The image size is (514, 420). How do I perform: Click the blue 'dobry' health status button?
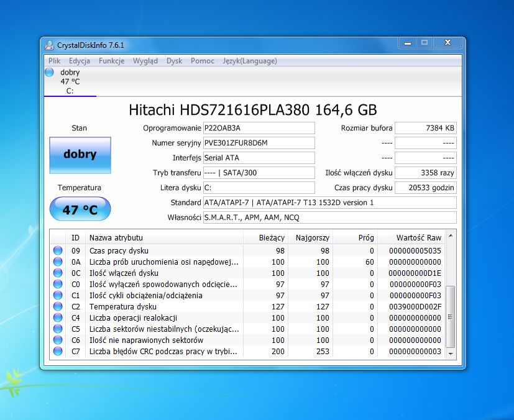(80, 155)
